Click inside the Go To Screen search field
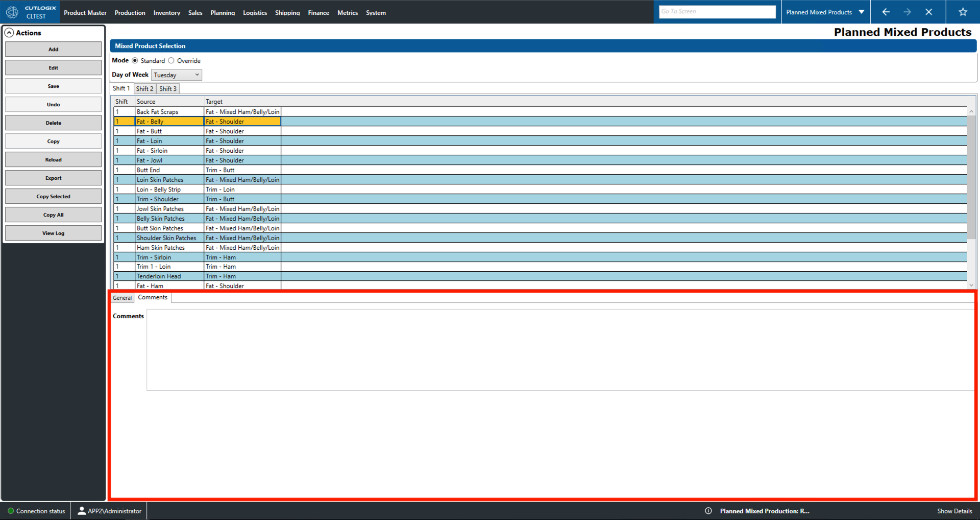Screen dimensions: 980x520 pos(717,11)
